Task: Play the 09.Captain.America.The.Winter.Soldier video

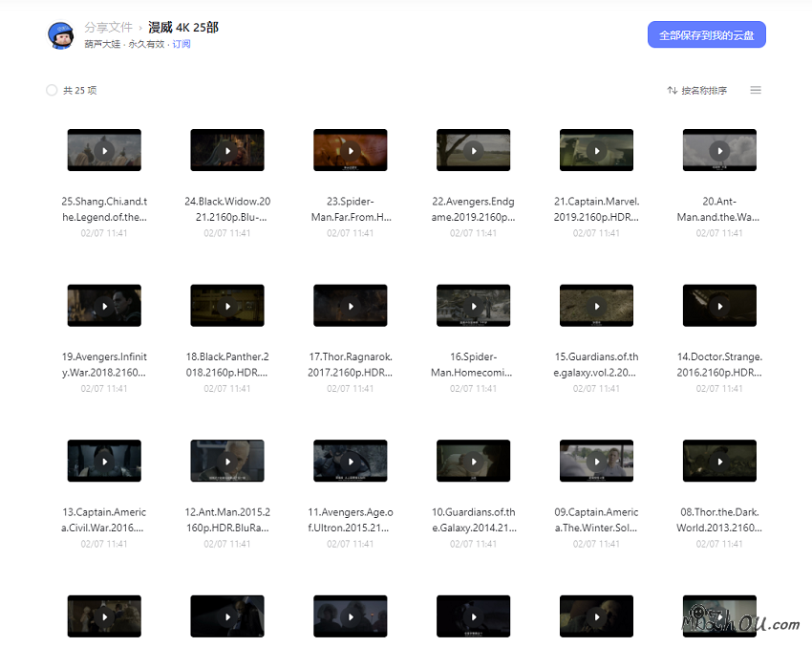Action: point(596,461)
